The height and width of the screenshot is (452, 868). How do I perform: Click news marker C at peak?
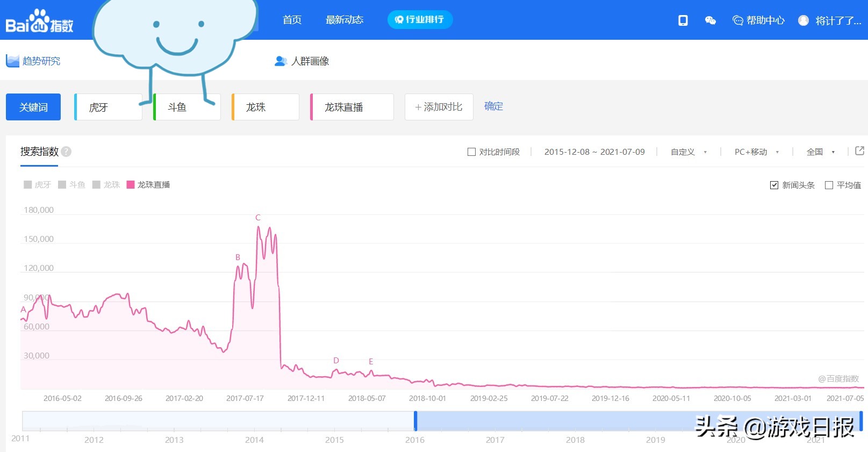(x=258, y=218)
